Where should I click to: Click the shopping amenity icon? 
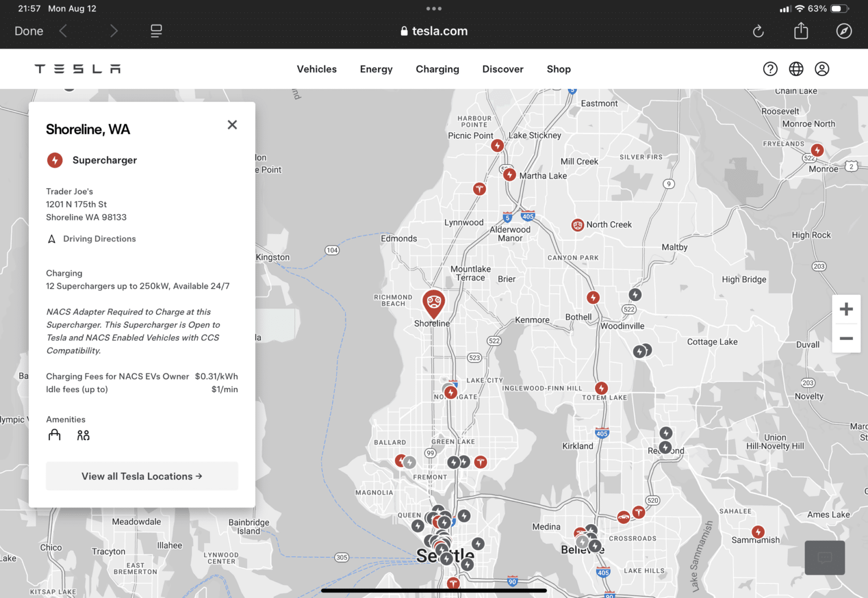coord(54,435)
